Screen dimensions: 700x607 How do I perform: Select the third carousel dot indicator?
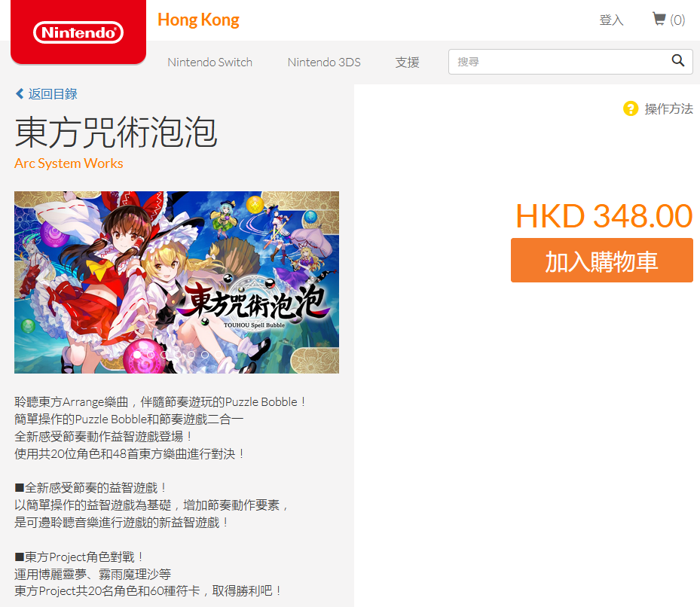click(164, 355)
